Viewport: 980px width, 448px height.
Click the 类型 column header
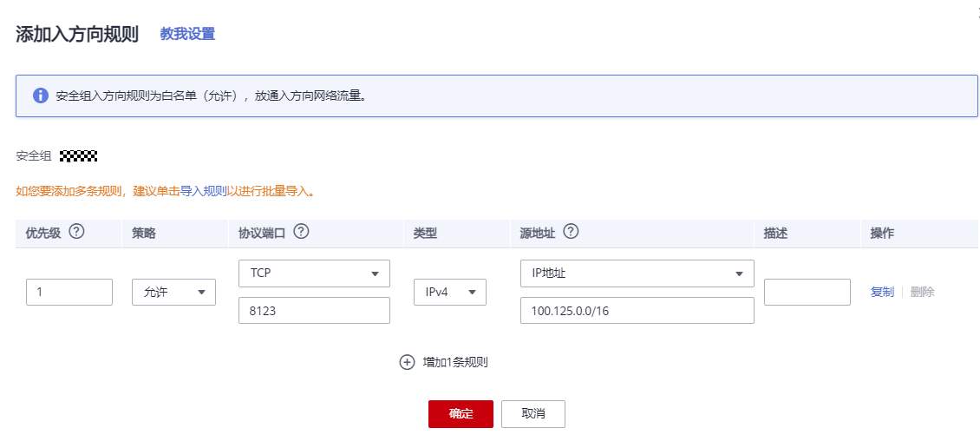click(x=426, y=234)
